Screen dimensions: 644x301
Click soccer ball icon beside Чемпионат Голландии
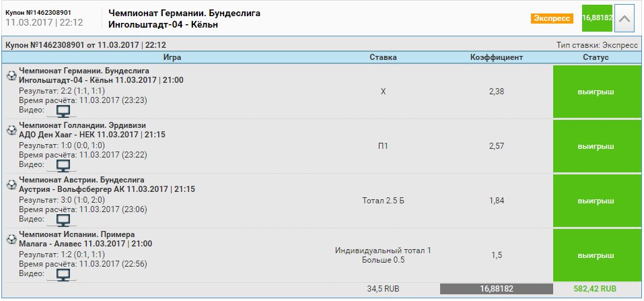coord(11,130)
